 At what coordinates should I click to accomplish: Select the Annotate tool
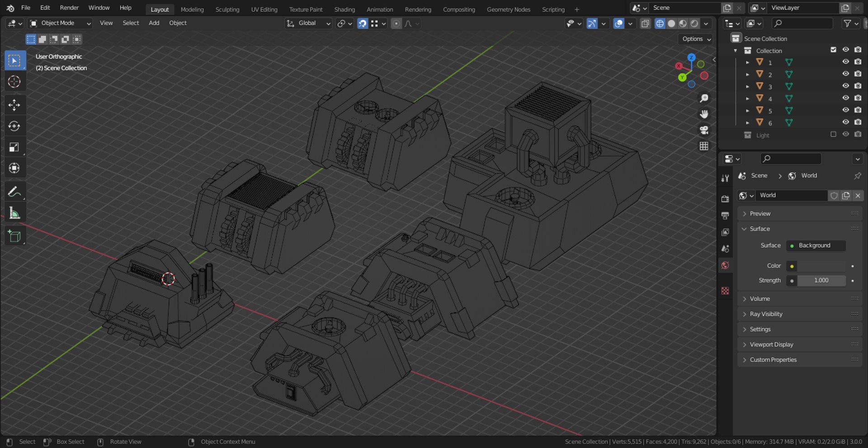pyautogui.click(x=14, y=192)
